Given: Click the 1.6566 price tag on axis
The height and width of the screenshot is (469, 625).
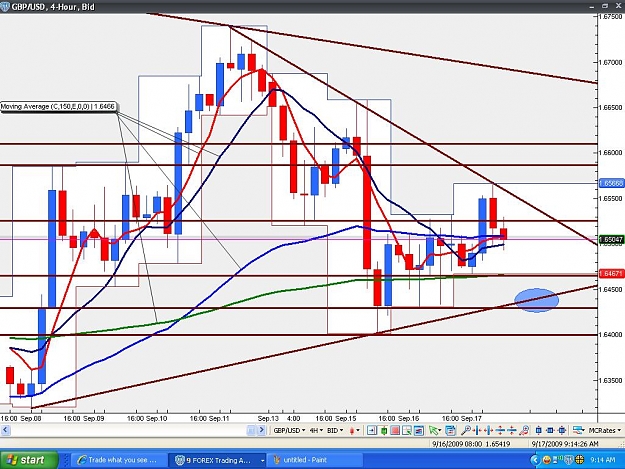Looking at the screenshot, I should 611,183.
